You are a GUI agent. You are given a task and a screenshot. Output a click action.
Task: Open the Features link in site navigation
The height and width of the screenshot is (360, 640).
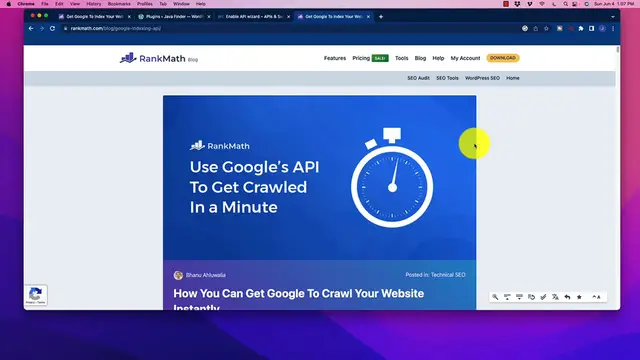pyautogui.click(x=335, y=58)
